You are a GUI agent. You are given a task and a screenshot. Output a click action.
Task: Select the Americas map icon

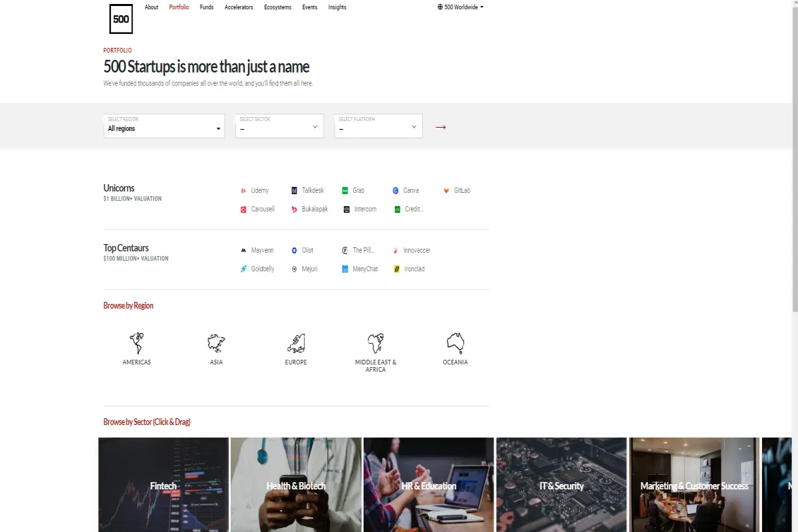click(x=136, y=343)
